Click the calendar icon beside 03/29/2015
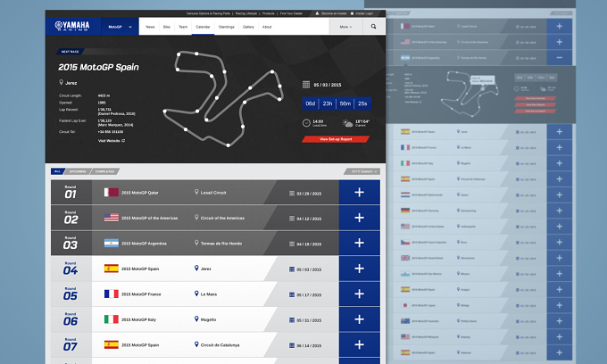This screenshot has width=607, height=364. pos(292,193)
